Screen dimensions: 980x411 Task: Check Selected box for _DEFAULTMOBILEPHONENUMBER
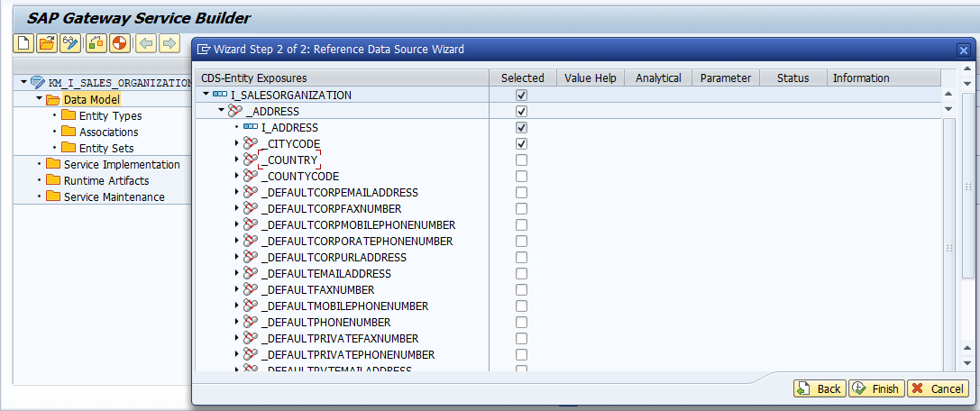coord(521,306)
